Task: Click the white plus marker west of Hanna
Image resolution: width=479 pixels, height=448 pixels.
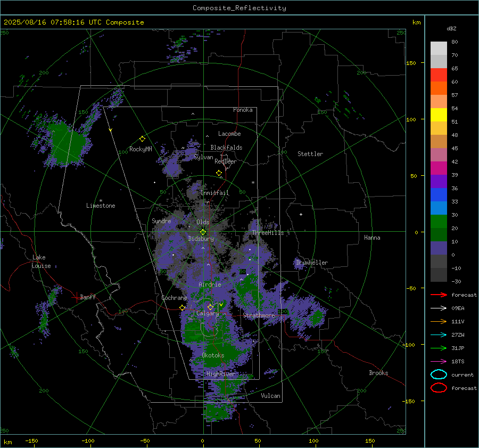Action: click(x=301, y=214)
